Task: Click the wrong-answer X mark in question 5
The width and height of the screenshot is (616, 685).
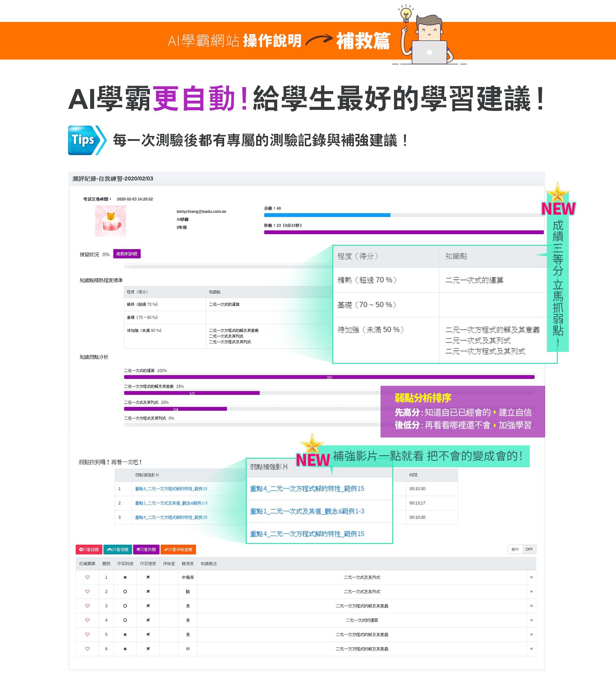Action: point(125,635)
